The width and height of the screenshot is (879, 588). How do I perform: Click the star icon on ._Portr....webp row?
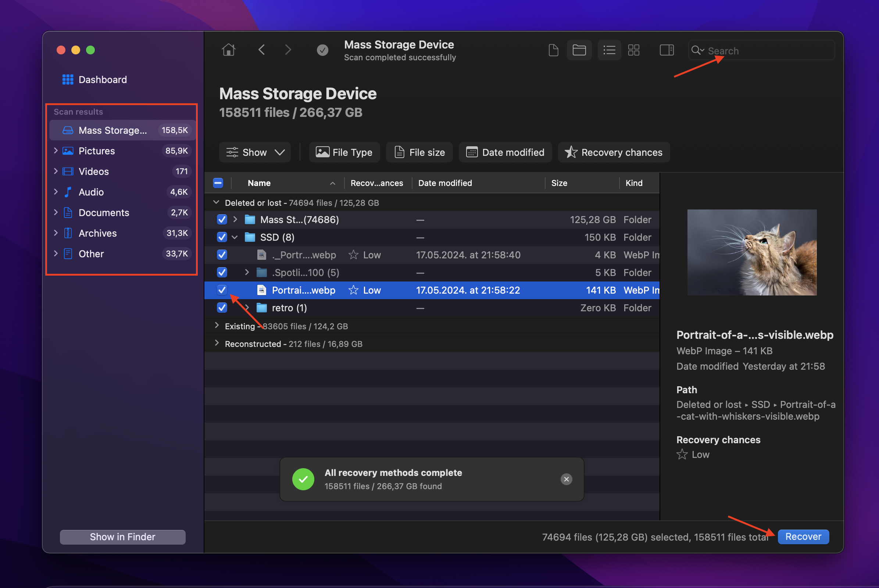pos(353,255)
